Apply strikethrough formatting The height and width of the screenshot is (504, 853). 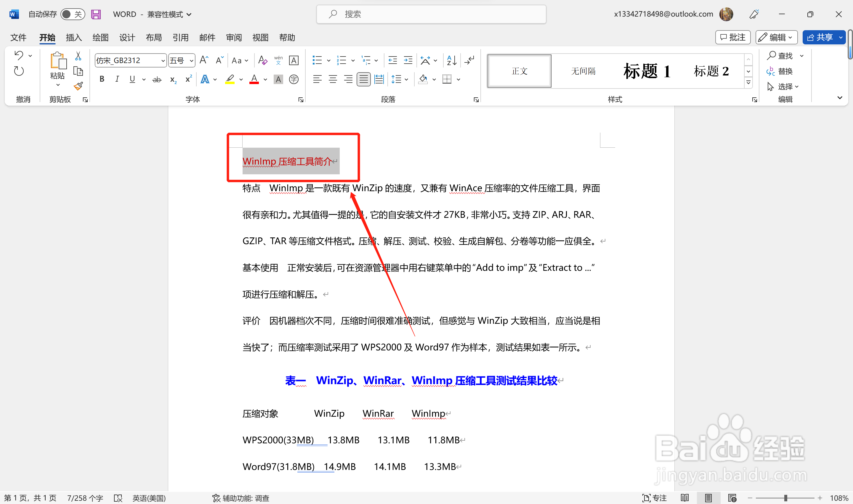point(157,80)
